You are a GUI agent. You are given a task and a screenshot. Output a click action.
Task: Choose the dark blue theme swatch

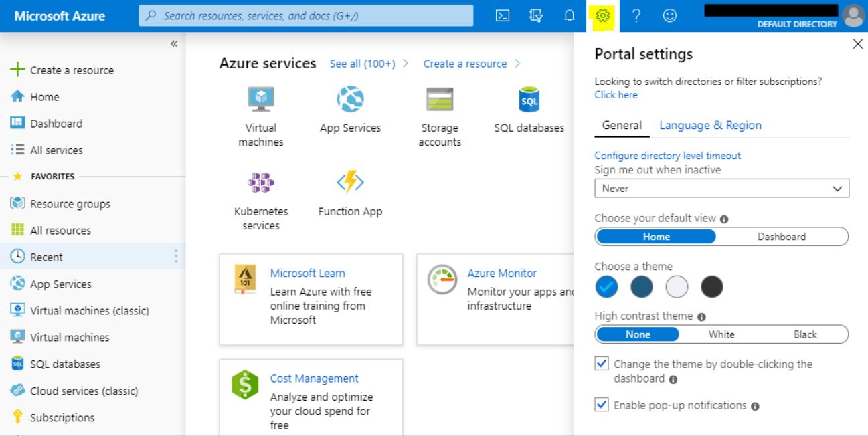641,287
